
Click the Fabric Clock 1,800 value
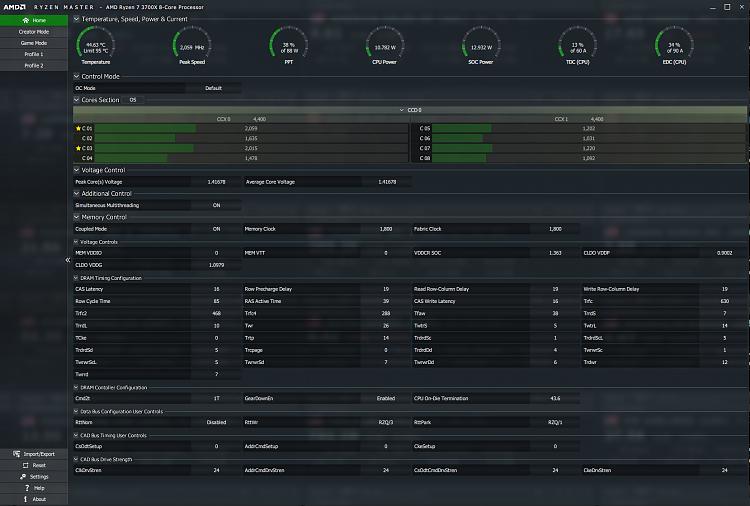(555, 229)
